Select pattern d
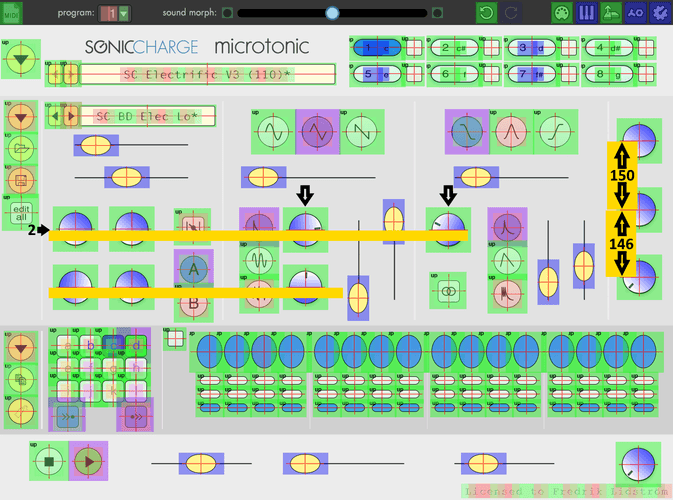673x500 pixels. 136,345
